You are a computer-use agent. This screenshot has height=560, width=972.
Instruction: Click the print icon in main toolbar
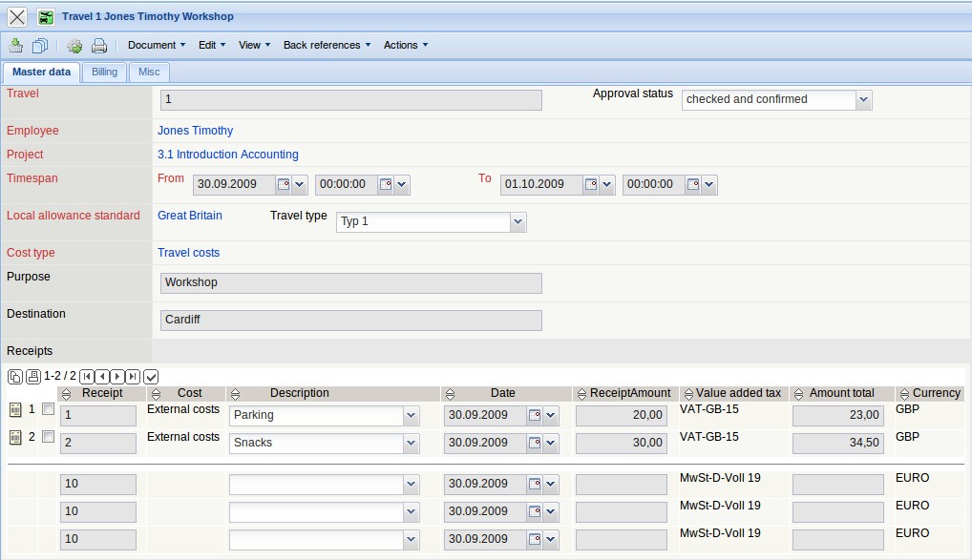click(x=98, y=45)
